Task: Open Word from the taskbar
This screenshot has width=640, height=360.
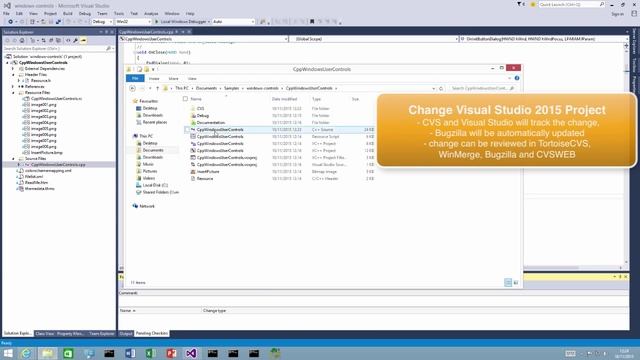Action: tap(130, 353)
